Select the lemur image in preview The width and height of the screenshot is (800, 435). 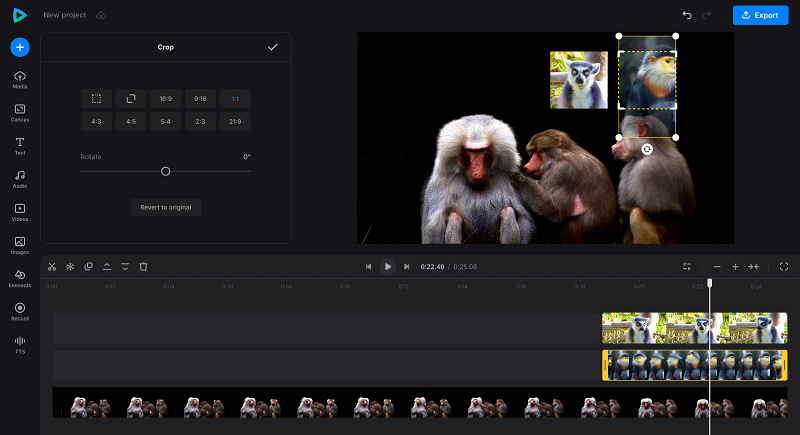point(579,80)
